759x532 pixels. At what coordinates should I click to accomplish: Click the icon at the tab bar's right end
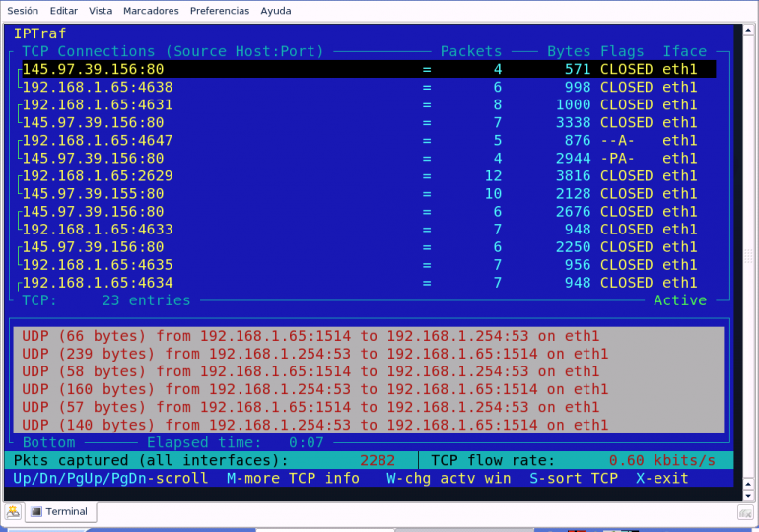pos(745,512)
